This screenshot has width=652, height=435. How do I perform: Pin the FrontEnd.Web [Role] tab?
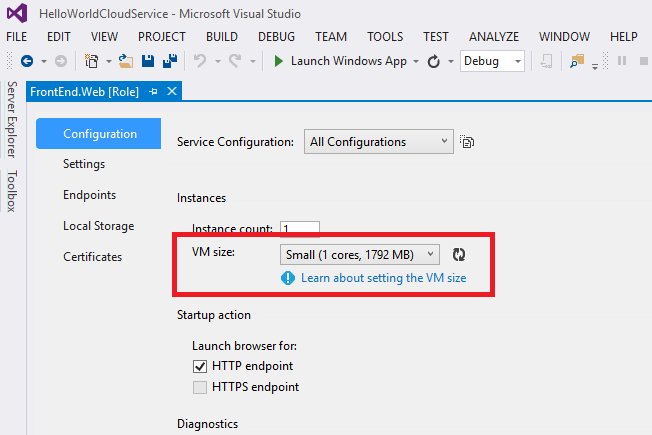click(154, 91)
